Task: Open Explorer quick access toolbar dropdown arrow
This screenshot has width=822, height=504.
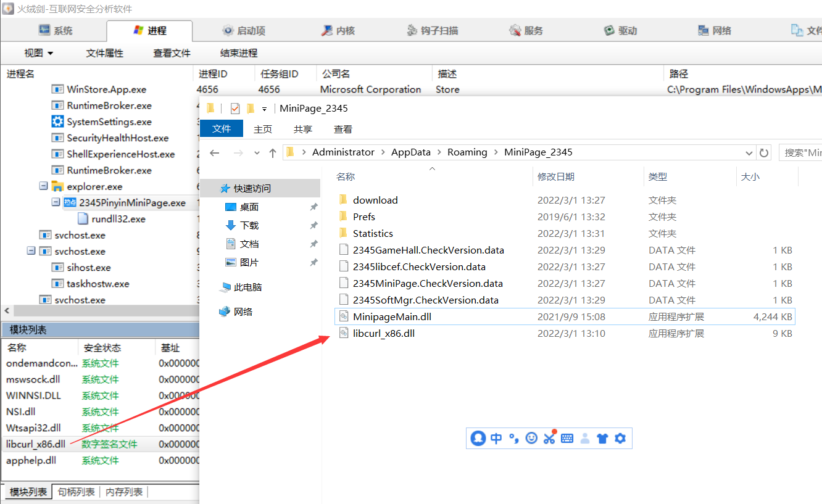Action: click(x=264, y=109)
